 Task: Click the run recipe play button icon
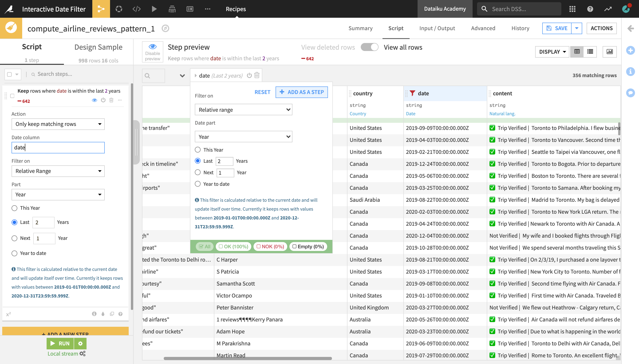[x=154, y=9]
